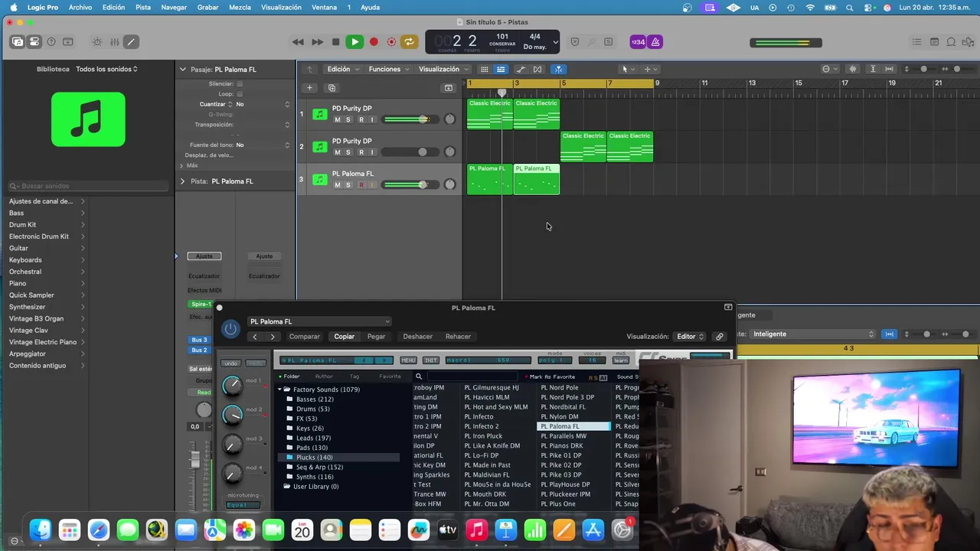
Task: Stop playback with the square button
Action: 335,42
